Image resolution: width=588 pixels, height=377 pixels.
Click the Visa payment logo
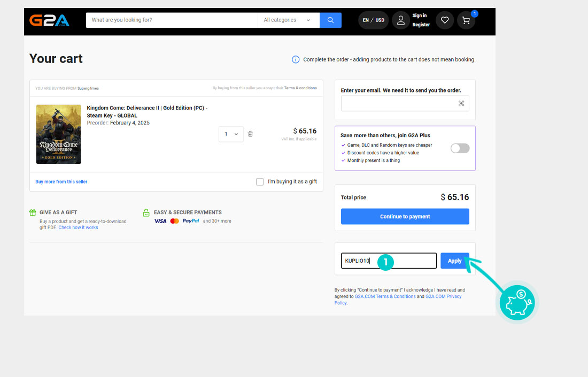160,221
